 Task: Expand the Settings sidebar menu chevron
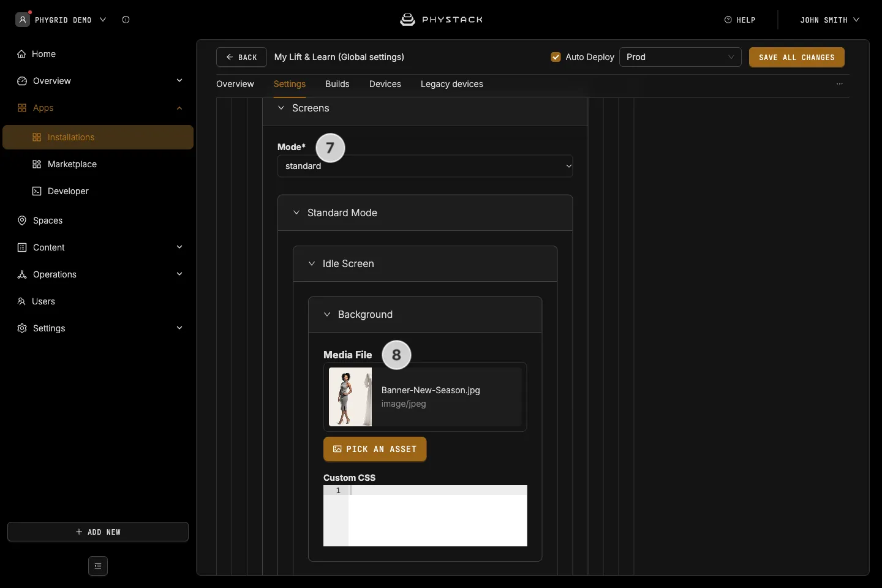pos(179,328)
